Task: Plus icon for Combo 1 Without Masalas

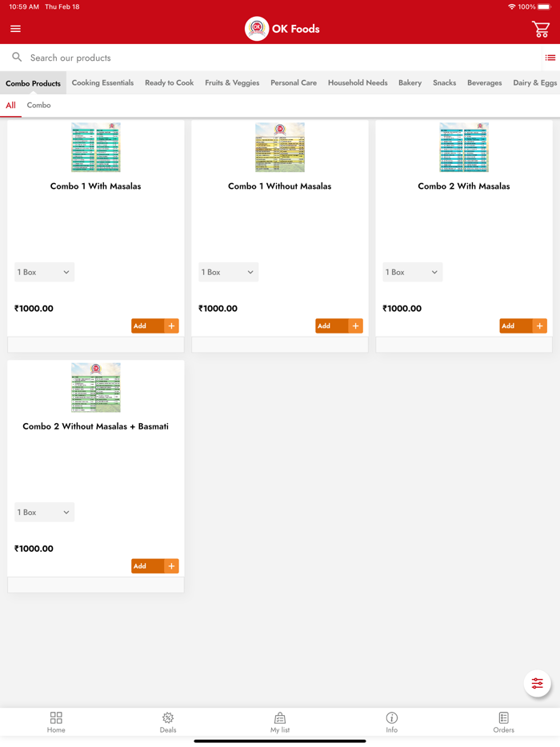Action: pos(355,326)
